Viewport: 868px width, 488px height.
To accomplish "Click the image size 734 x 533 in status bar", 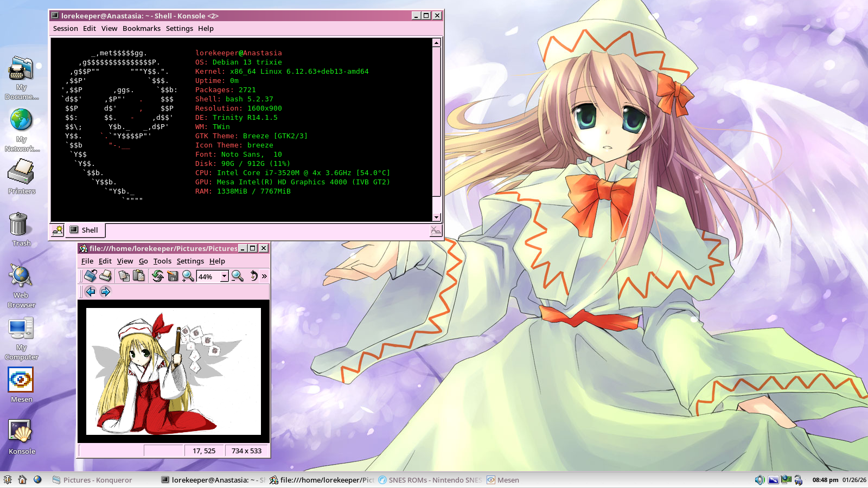I will [x=247, y=451].
